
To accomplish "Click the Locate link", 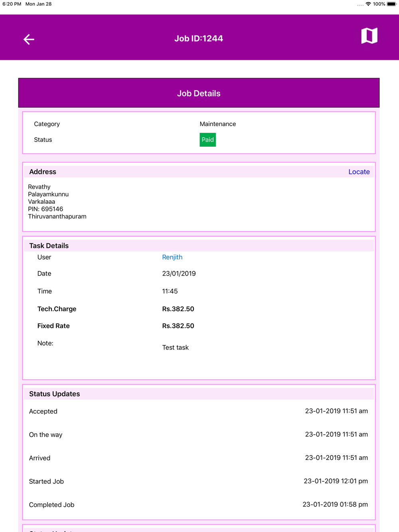I will pyautogui.click(x=359, y=172).
